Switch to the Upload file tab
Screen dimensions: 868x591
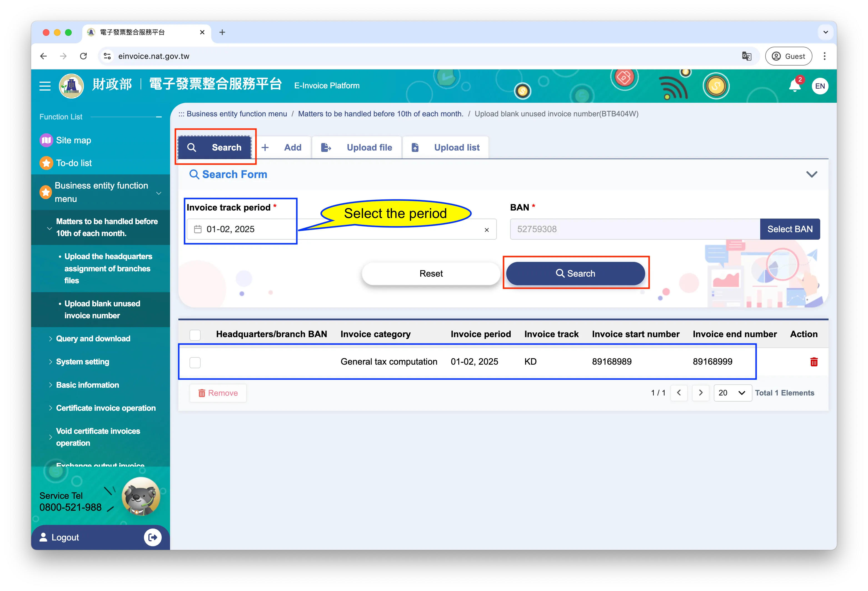(x=357, y=148)
